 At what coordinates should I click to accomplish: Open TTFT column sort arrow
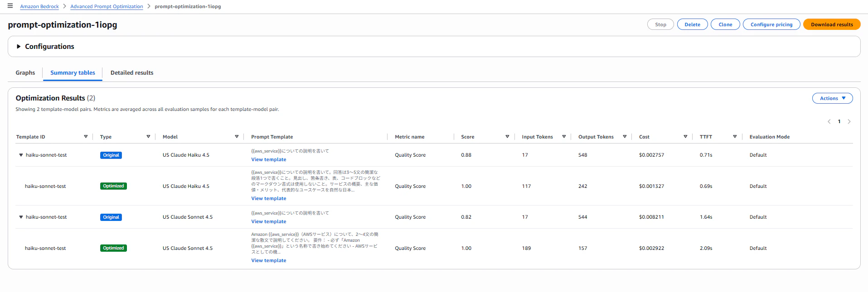735,137
